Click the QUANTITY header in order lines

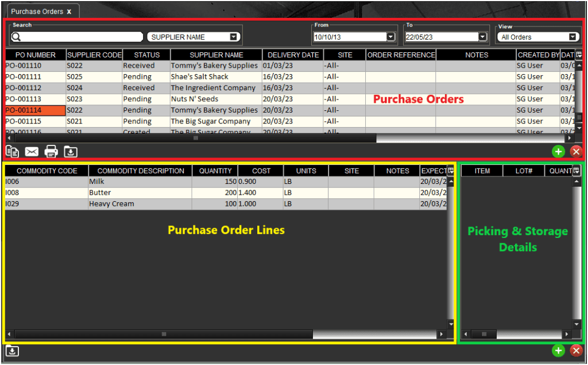coord(215,171)
